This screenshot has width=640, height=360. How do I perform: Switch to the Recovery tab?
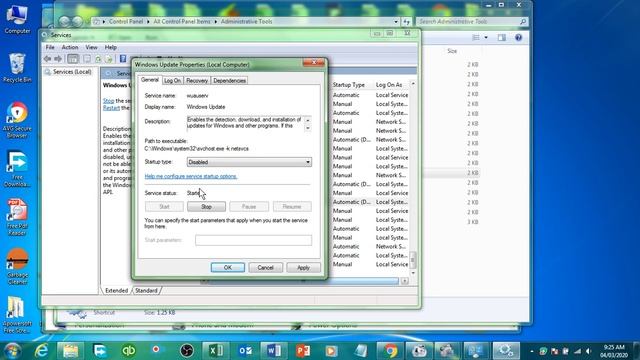coord(197,81)
